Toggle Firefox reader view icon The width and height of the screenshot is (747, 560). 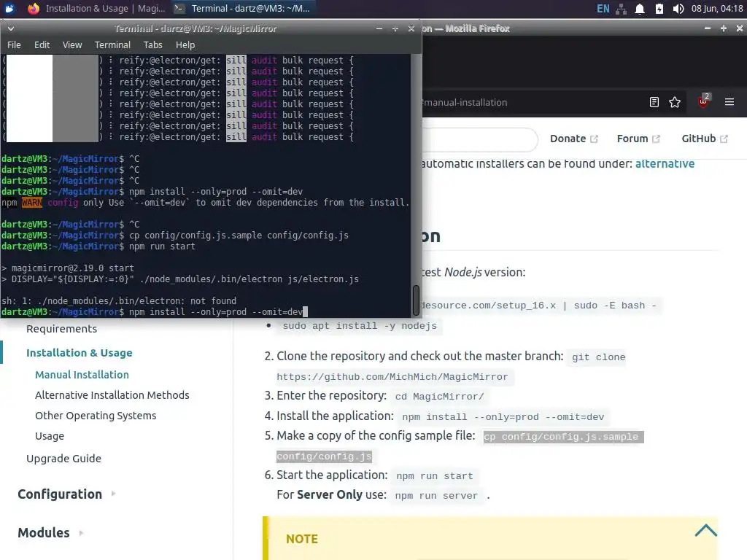[654, 102]
